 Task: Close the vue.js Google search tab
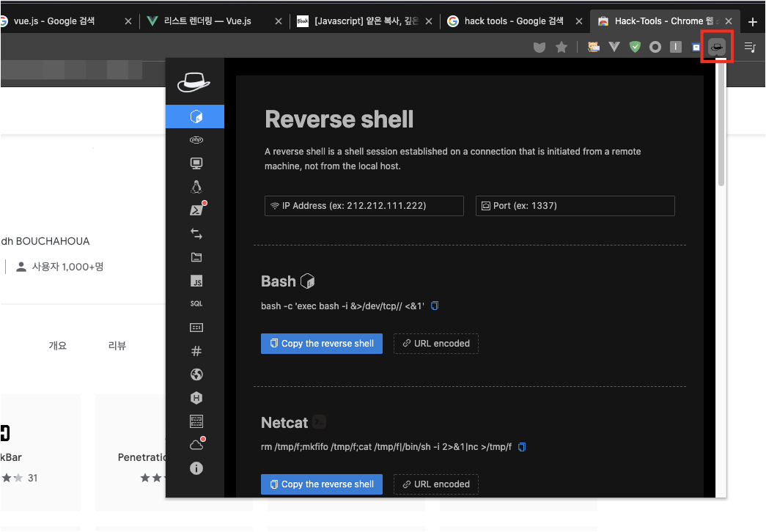coord(128,21)
